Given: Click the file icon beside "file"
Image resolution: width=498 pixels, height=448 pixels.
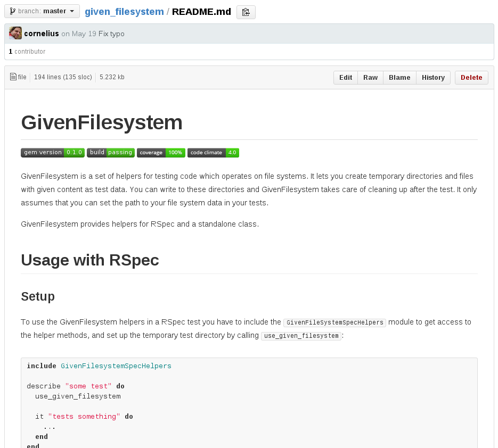Looking at the screenshot, I should (x=13, y=77).
